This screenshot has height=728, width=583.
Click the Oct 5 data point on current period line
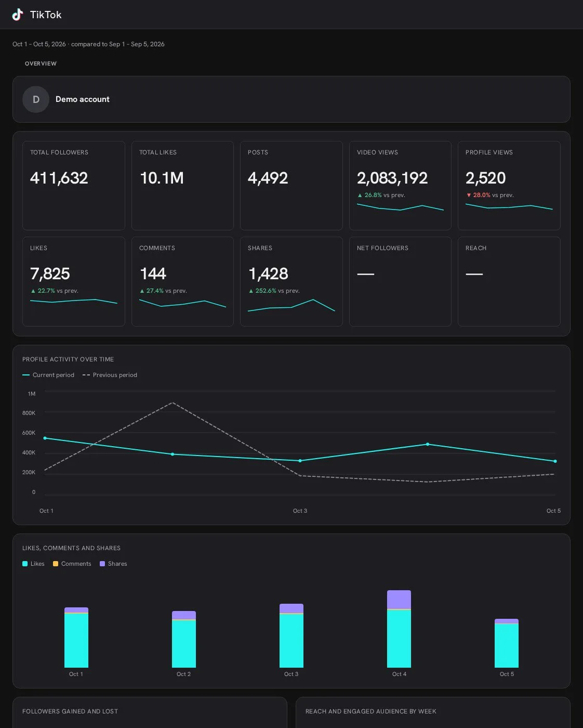[555, 461]
